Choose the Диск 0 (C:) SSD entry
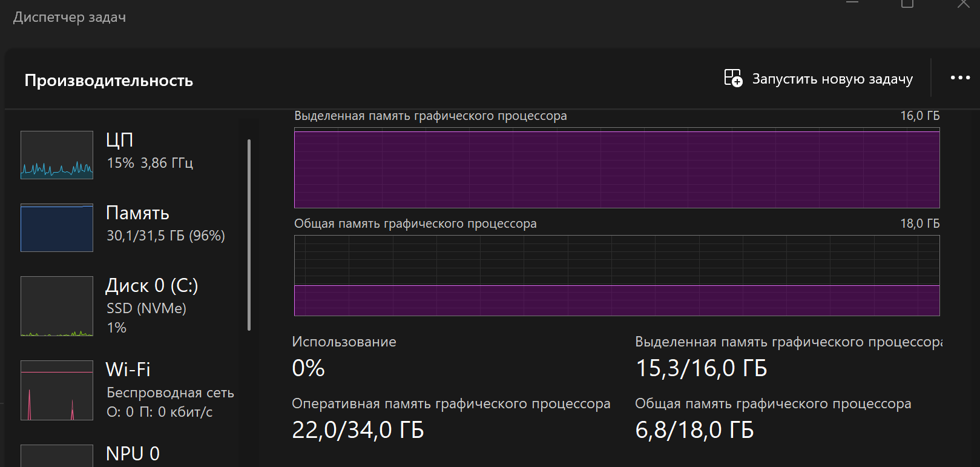980x467 pixels. pyautogui.click(x=152, y=306)
